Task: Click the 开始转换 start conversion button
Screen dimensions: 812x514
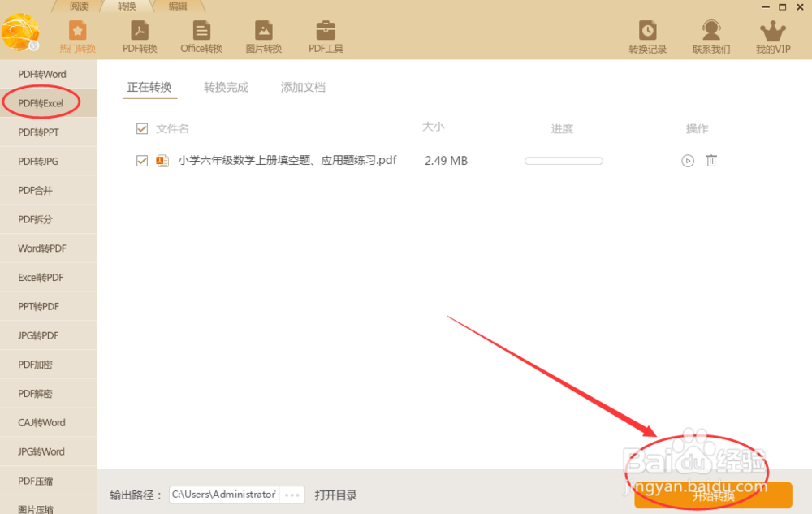Action: coord(713,495)
